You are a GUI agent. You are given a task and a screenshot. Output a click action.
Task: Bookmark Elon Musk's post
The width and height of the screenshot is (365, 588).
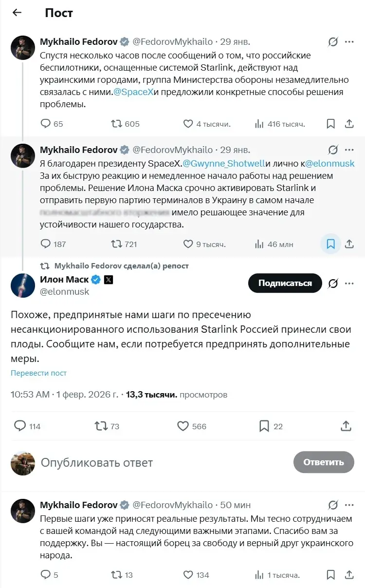coord(265,426)
